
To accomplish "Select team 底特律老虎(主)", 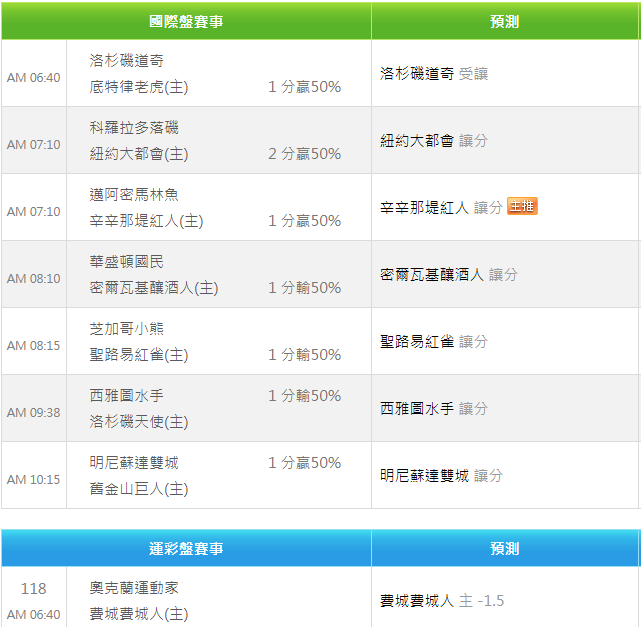I will point(139,87).
